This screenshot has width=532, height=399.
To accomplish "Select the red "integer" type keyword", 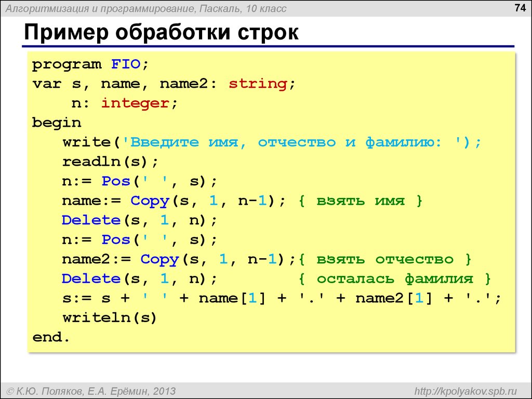I will click(x=135, y=103).
